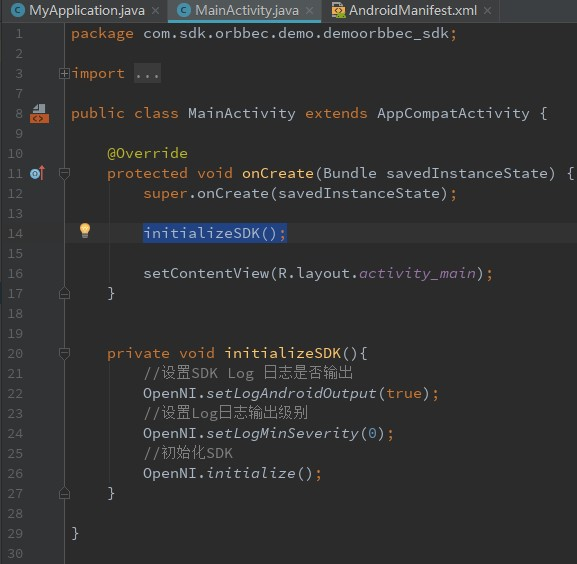This screenshot has width=577, height=564.
Task: Click the activity_main layout reference
Action: tap(417, 274)
